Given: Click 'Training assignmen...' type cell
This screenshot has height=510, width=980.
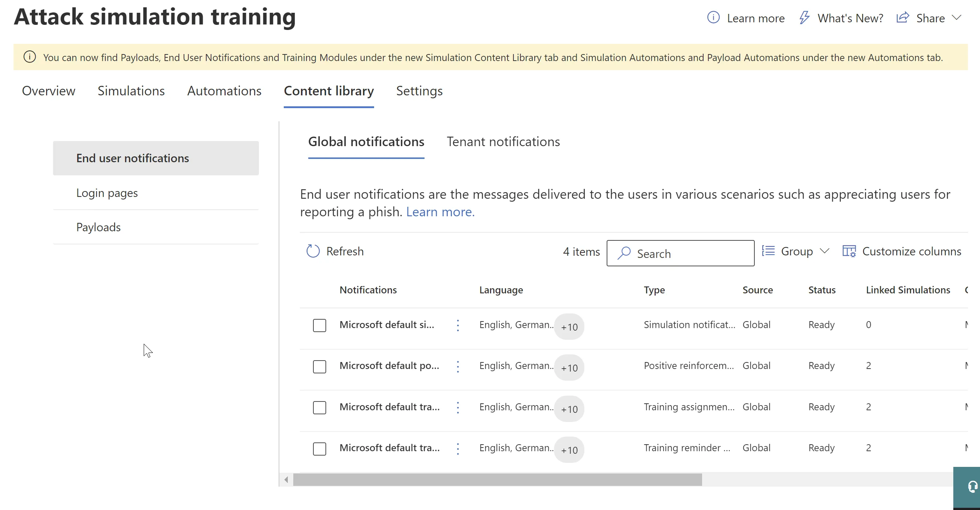Looking at the screenshot, I should 689,407.
